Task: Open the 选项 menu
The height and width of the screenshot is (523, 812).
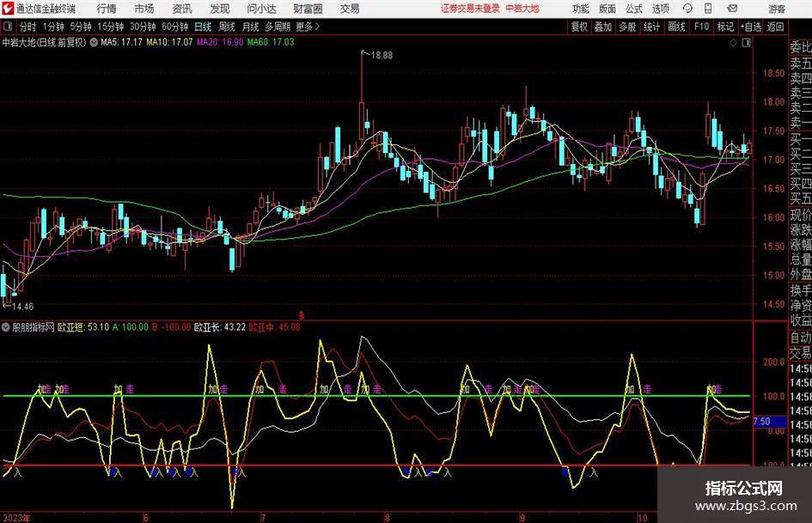Action: tap(660, 9)
